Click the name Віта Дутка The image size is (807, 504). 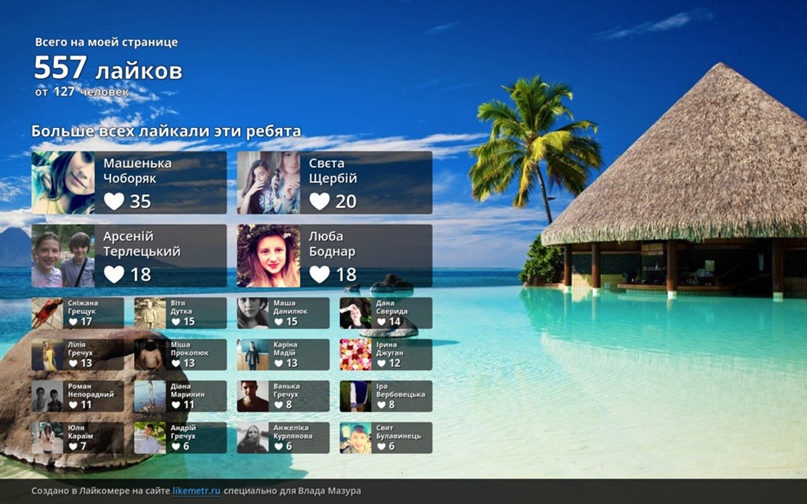(x=183, y=307)
